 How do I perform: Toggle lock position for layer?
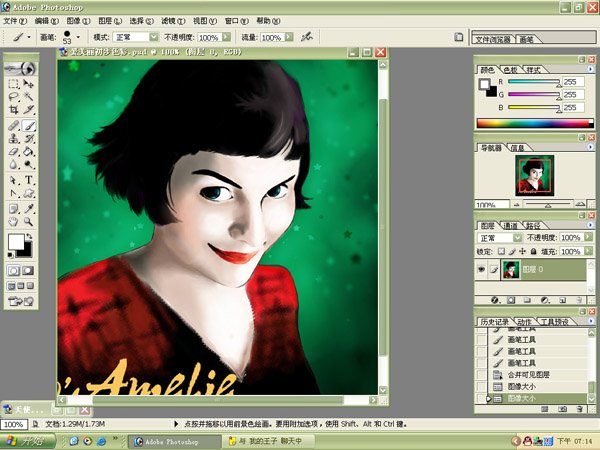coord(522,251)
